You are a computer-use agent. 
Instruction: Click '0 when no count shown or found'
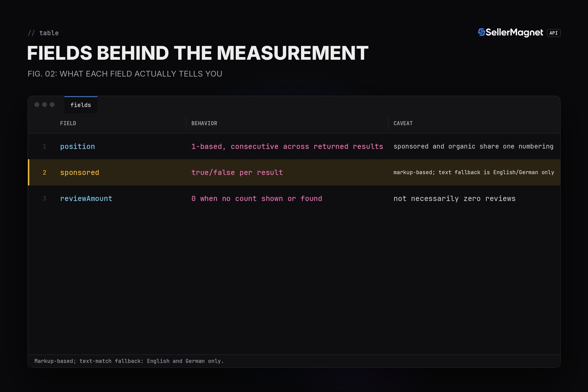[x=256, y=198]
